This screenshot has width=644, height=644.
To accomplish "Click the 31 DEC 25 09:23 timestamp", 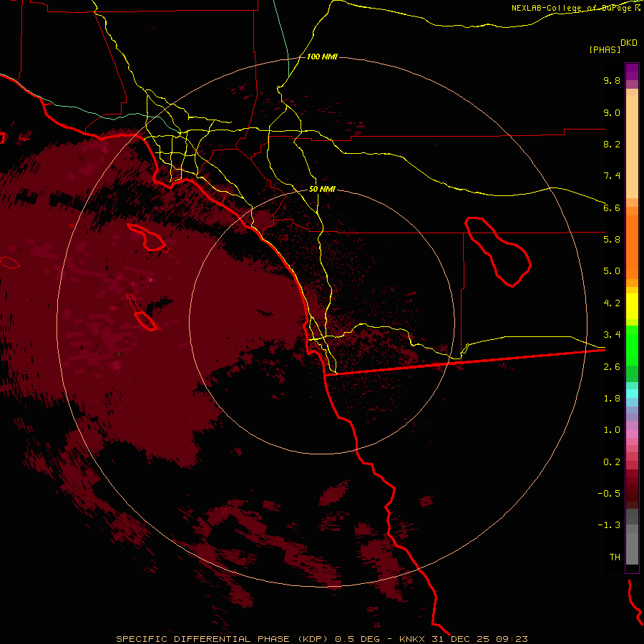I will (479, 639).
